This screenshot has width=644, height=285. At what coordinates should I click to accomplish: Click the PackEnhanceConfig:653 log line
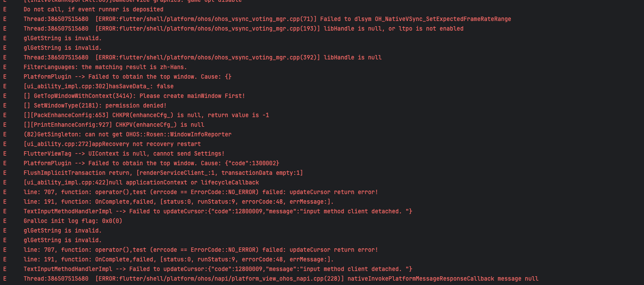(x=146, y=115)
